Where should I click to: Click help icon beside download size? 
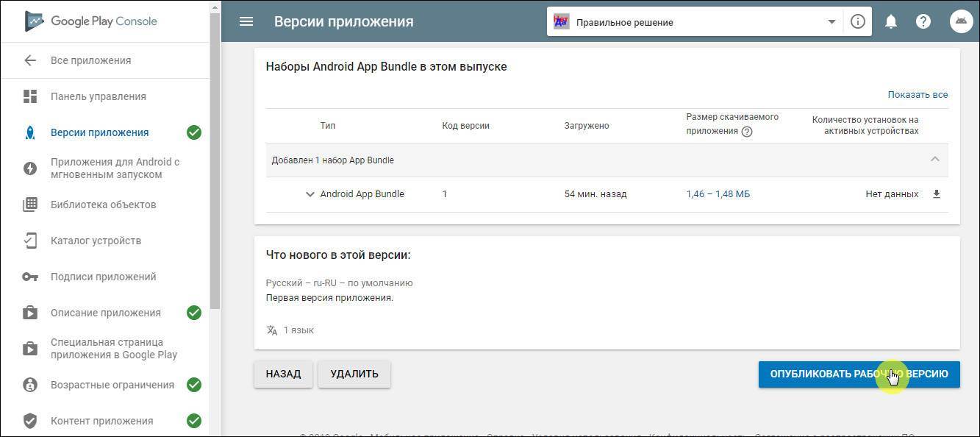[x=747, y=132]
